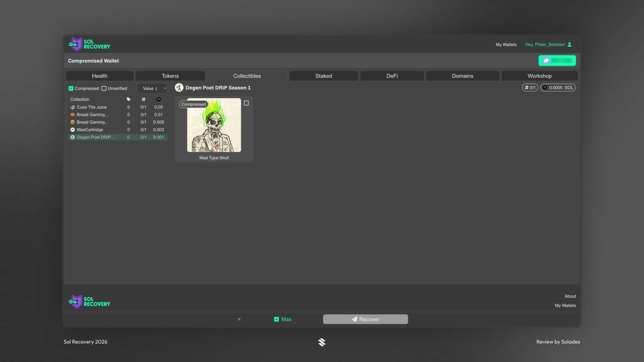Click the Solana icon column header
Viewport: 644px width, 362px height.
(x=158, y=99)
